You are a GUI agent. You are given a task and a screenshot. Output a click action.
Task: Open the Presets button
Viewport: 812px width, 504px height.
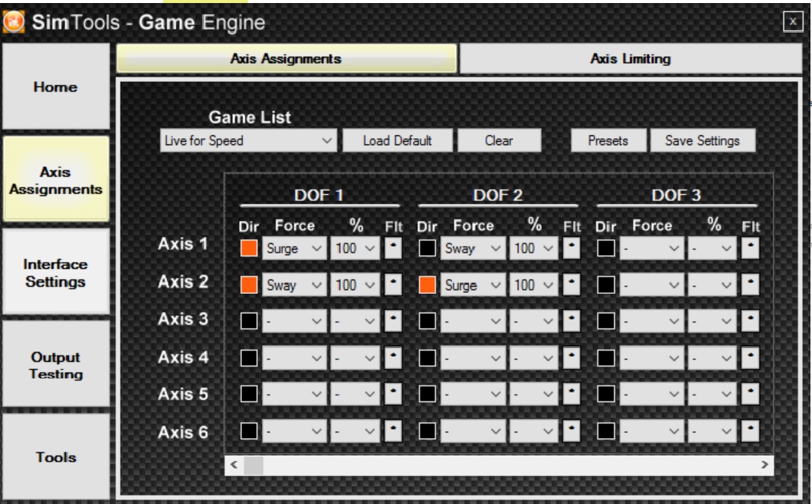[x=608, y=140]
